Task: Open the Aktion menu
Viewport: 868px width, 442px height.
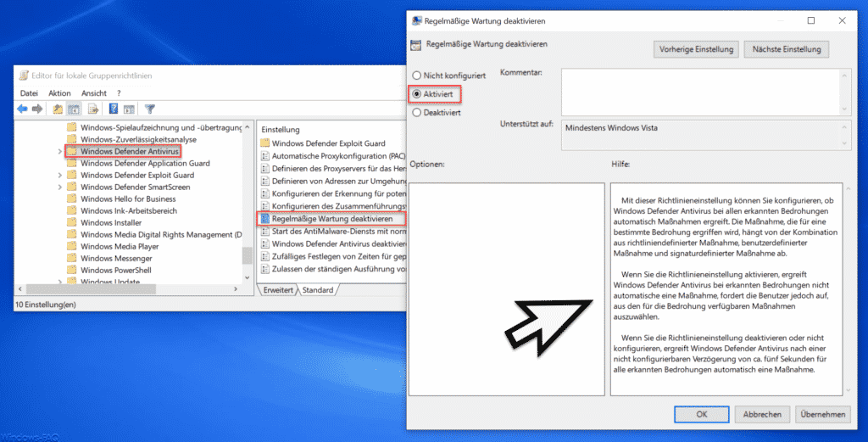Action: pos(59,93)
